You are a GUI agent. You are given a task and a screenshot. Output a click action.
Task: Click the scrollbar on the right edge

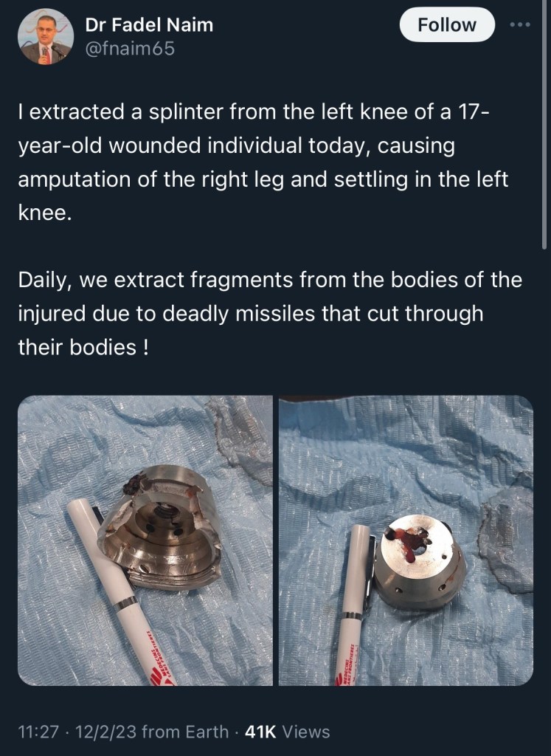coord(545,126)
